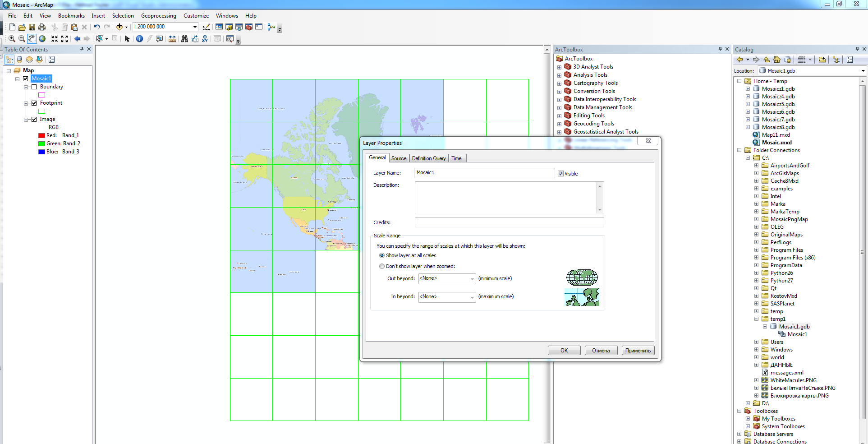Open the Out beyond scale dropdown

point(472,279)
